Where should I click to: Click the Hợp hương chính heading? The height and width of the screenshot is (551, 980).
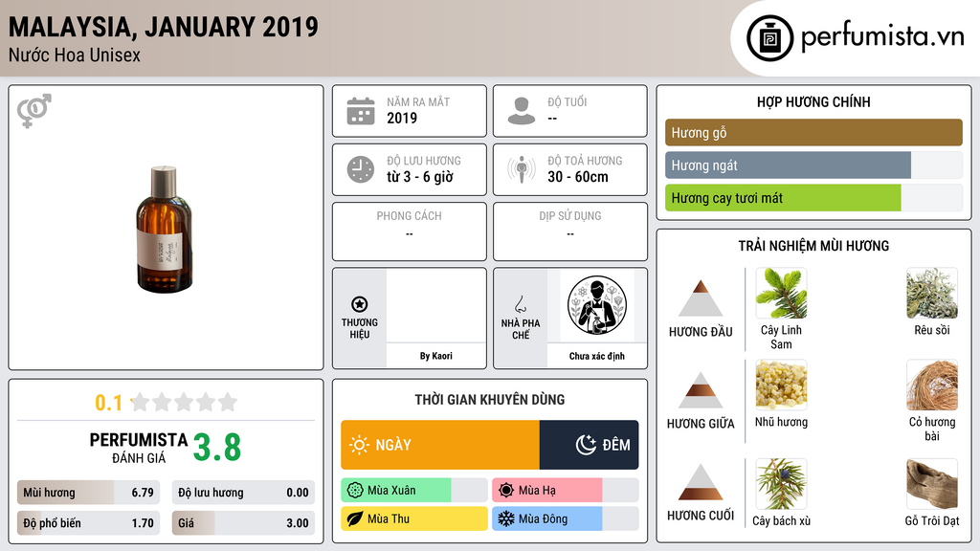(x=813, y=101)
